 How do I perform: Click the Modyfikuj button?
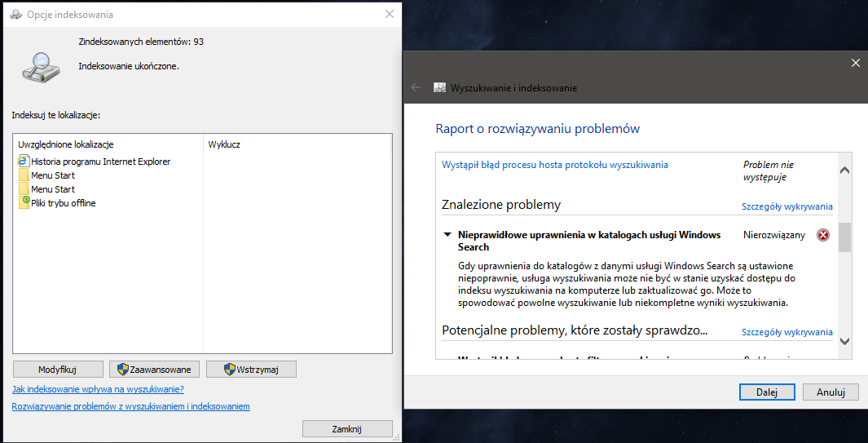click(58, 370)
